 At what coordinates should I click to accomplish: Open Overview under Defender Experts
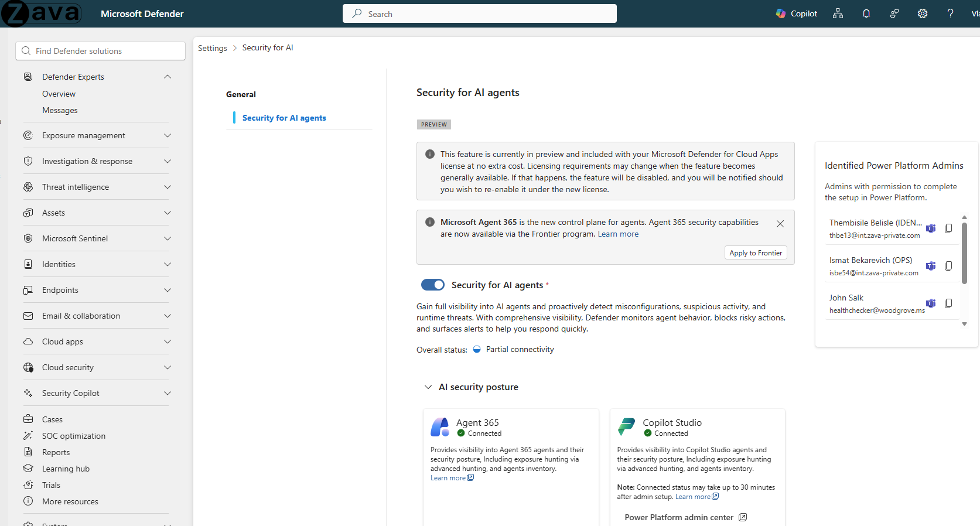(59, 94)
